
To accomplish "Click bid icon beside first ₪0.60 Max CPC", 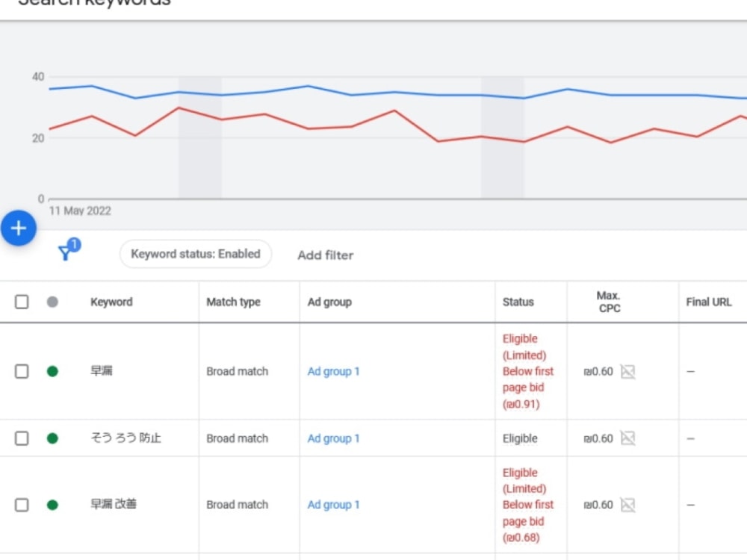I will coord(628,371).
